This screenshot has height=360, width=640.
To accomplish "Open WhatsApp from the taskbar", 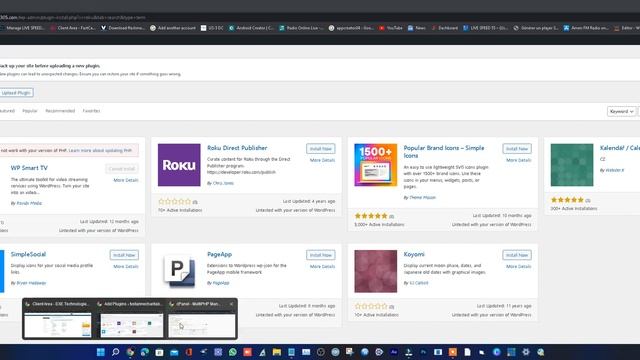I will 233,352.
